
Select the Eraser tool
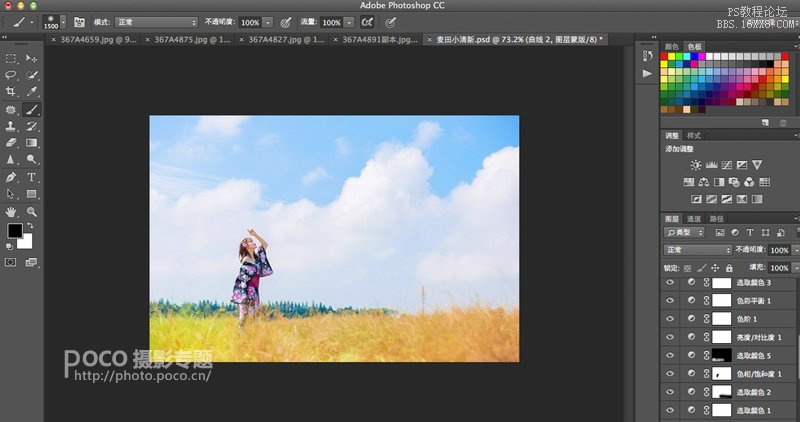tap(11, 143)
